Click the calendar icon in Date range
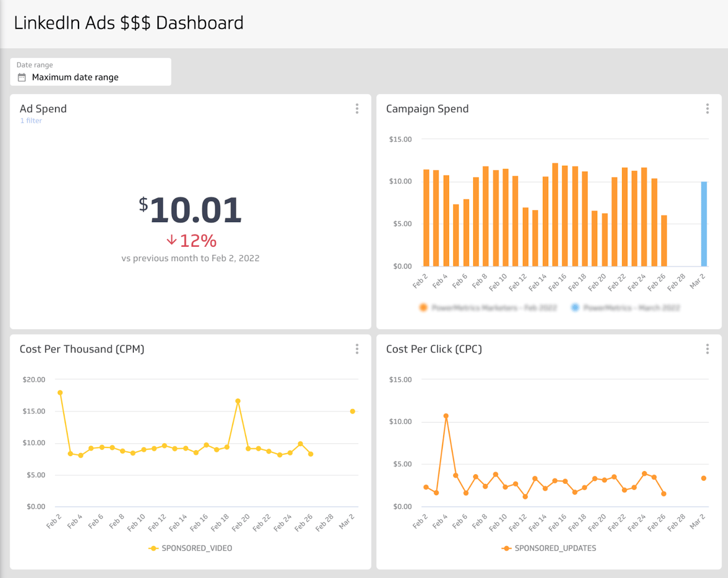The image size is (728, 578). point(22,78)
